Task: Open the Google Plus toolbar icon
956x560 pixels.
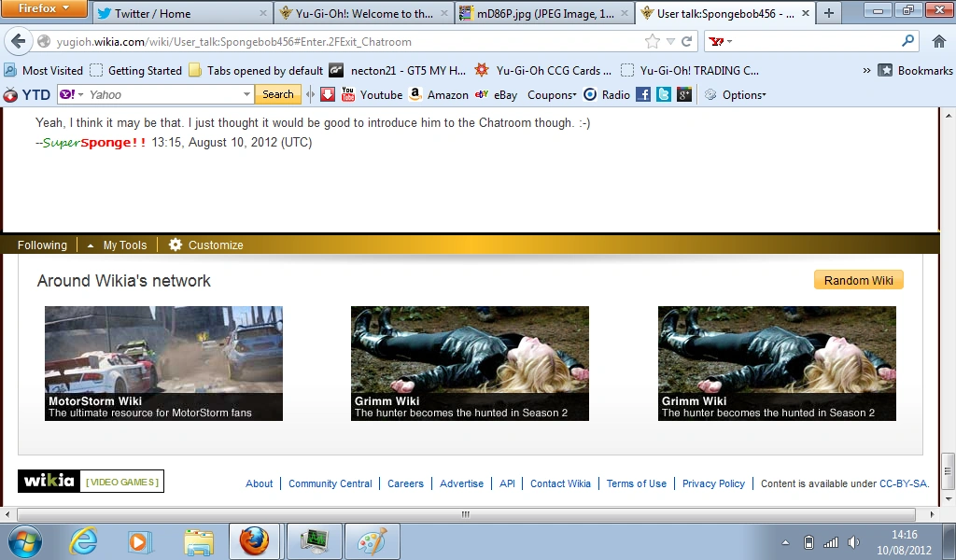Action: tap(684, 94)
